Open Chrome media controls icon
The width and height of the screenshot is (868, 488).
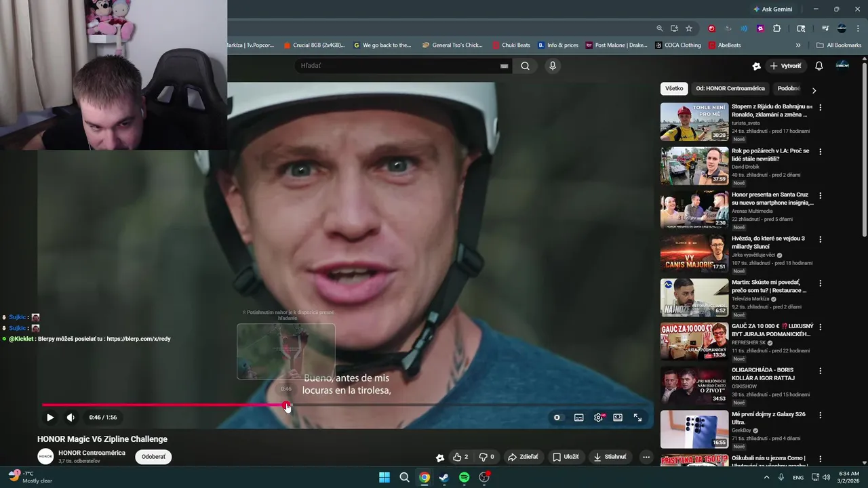point(825,28)
